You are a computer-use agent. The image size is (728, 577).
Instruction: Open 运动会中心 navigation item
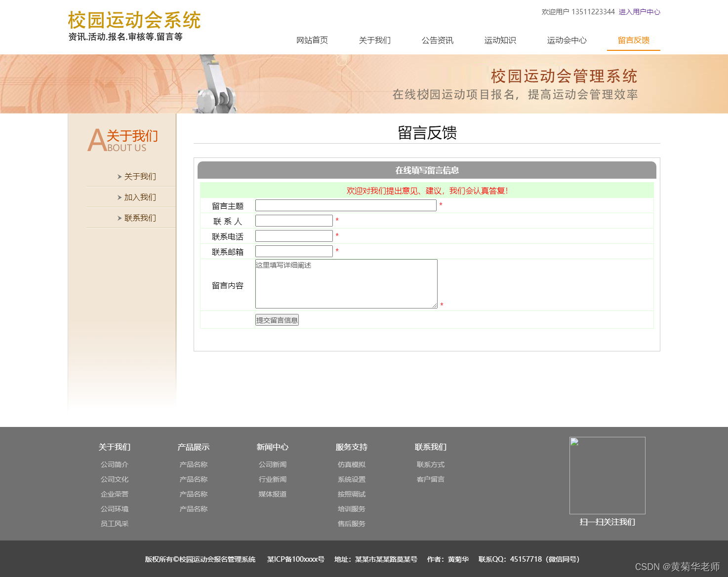point(567,40)
